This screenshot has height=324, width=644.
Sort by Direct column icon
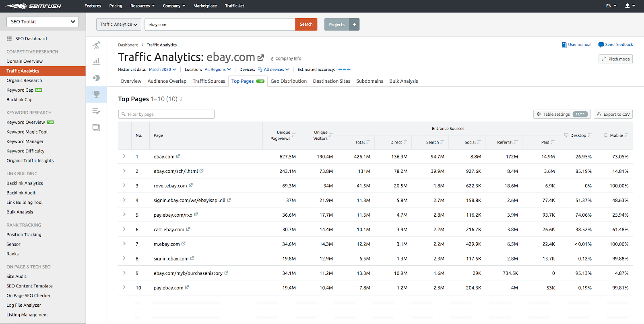[x=405, y=142]
